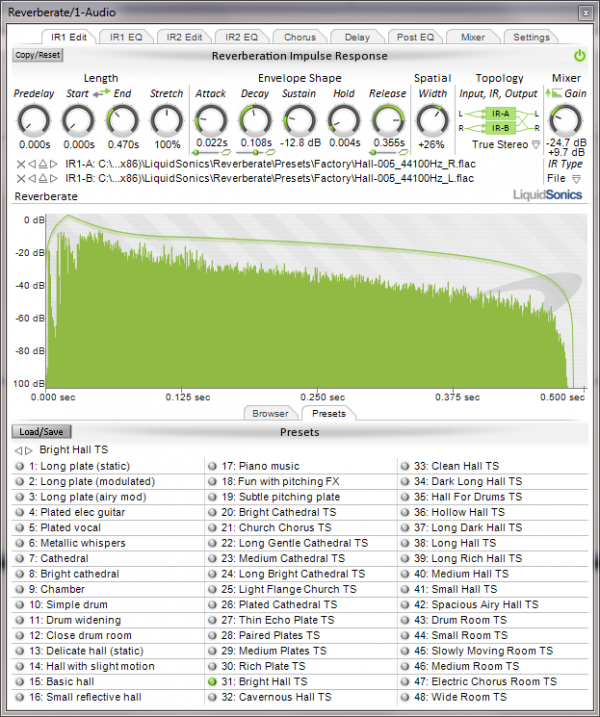This screenshot has height=717, width=600.
Task: Click the Sustain knob
Action: [300, 121]
